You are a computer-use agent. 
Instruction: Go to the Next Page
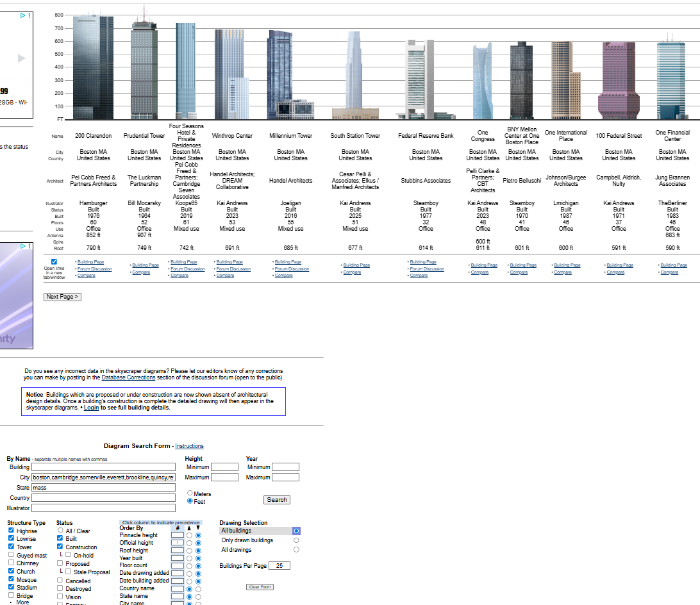pyautogui.click(x=62, y=297)
